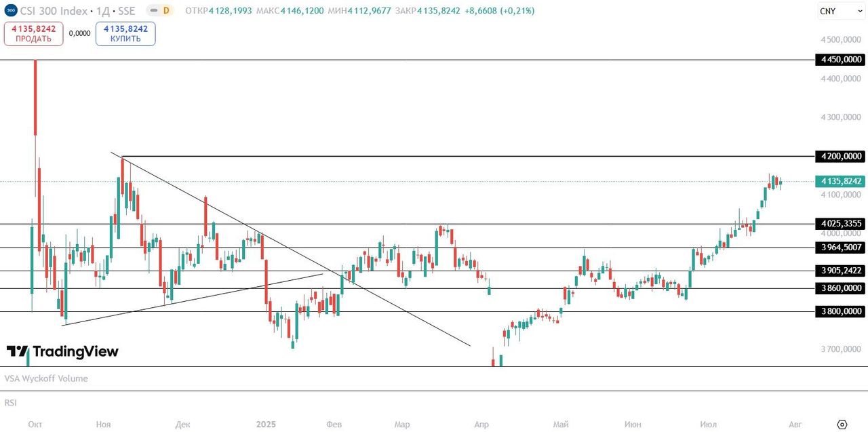Click the 4 200,0000 horizontal line label

[841, 157]
